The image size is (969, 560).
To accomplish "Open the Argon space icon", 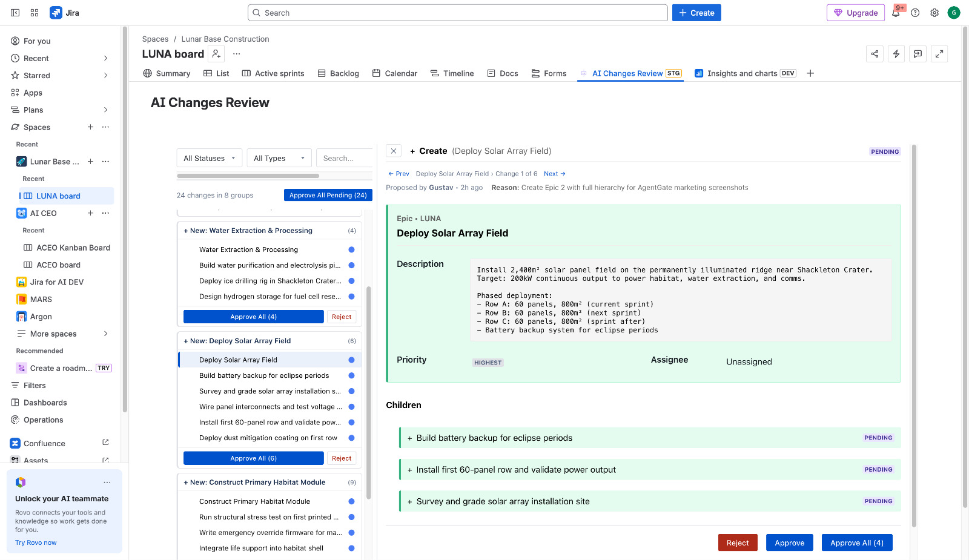I will click(21, 317).
